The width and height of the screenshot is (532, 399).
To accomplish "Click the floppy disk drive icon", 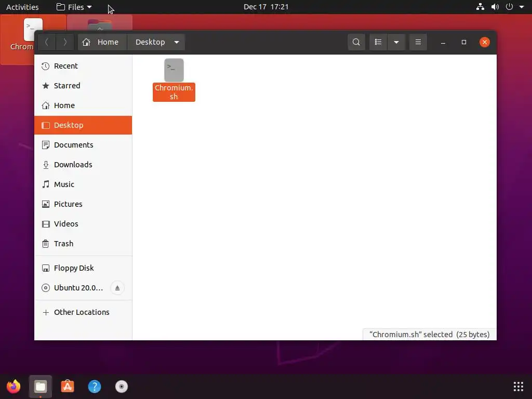I will tap(46, 268).
